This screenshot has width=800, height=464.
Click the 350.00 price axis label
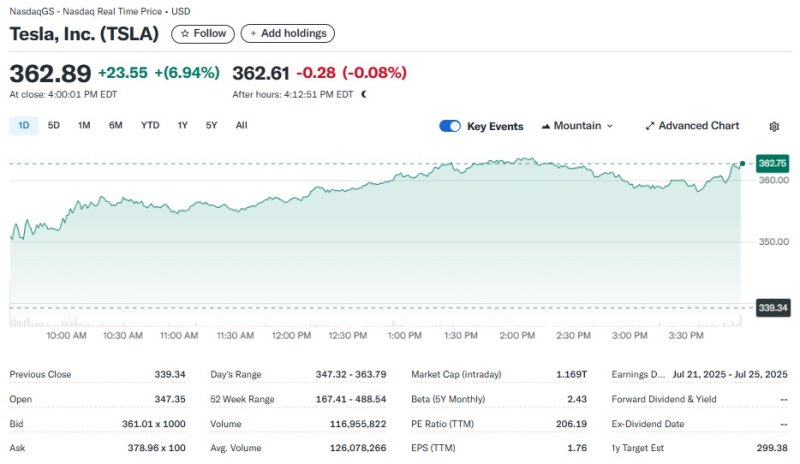773,241
